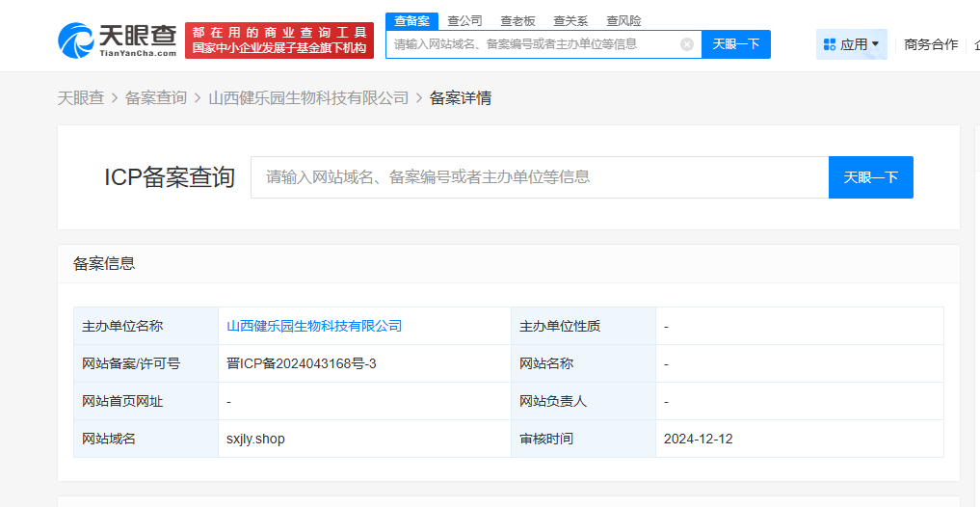Viewport: 980px width, 507px height.
Task: Switch to the 查公司 tab
Action: (464, 20)
